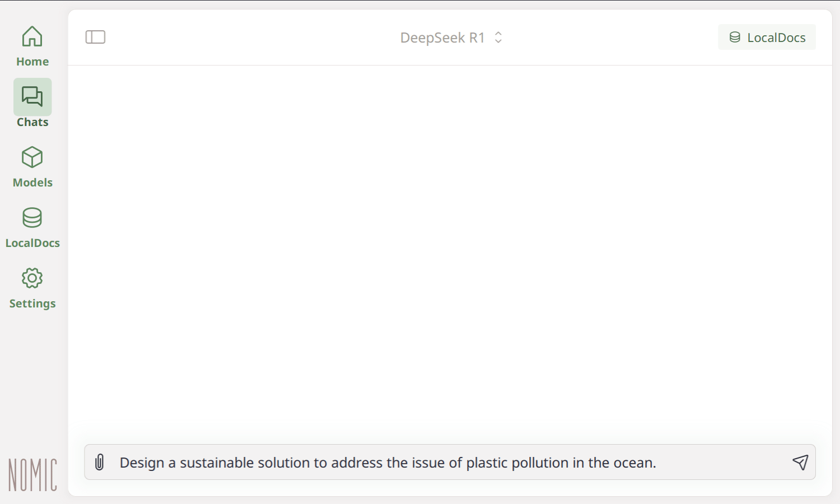840x504 pixels.
Task: Click the Nomic logo
Action: pos(32,475)
